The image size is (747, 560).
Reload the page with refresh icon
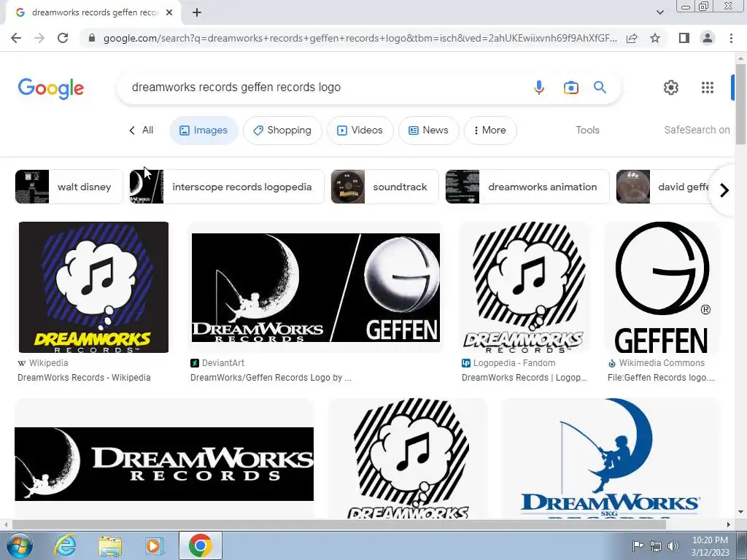click(x=63, y=38)
